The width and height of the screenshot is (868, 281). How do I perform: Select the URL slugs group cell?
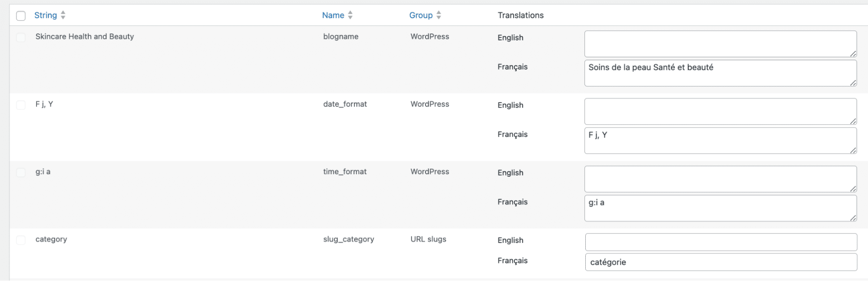[x=428, y=239]
